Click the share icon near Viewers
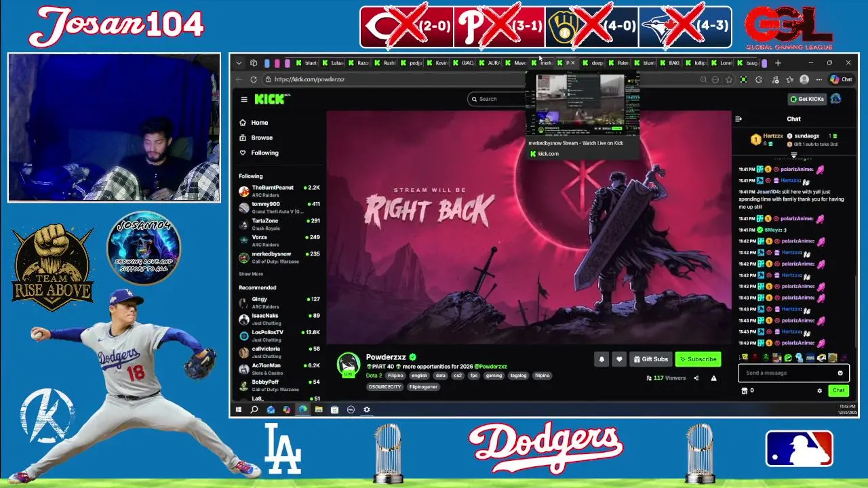Screen dimensions: 868x488 click(696, 378)
